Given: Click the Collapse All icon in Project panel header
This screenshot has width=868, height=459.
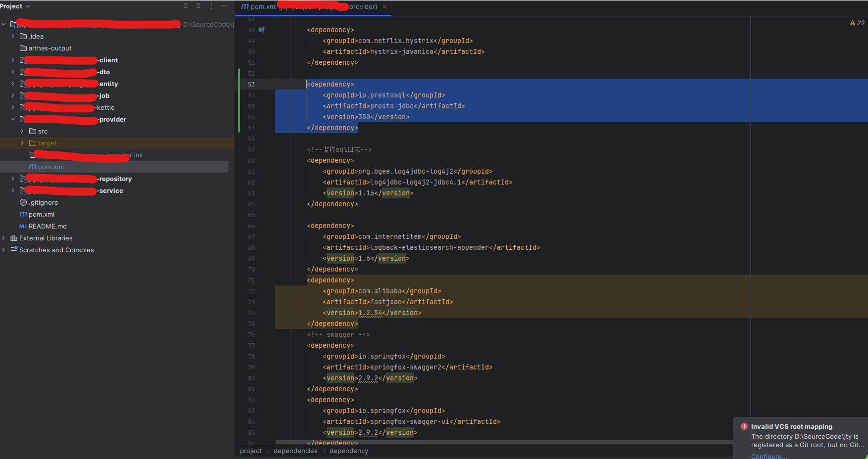Looking at the screenshot, I should click(x=198, y=6).
